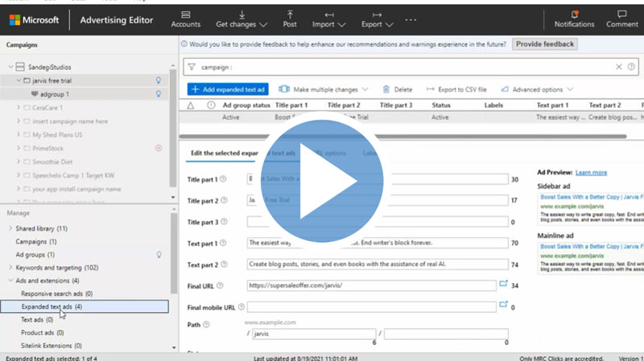Image resolution: width=644 pixels, height=361 pixels.
Task: Play the video overlay
Action: pyautogui.click(x=322, y=181)
